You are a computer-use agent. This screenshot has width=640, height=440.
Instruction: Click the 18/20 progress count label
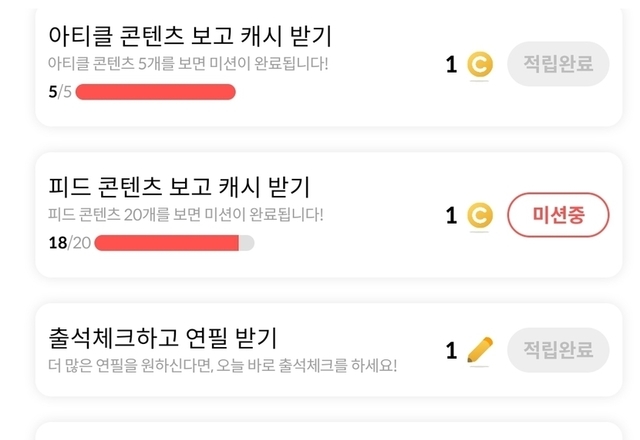coord(69,243)
